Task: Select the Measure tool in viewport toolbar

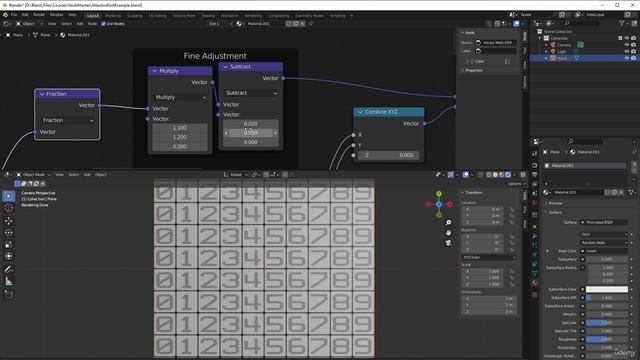Action: pos(9,281)
